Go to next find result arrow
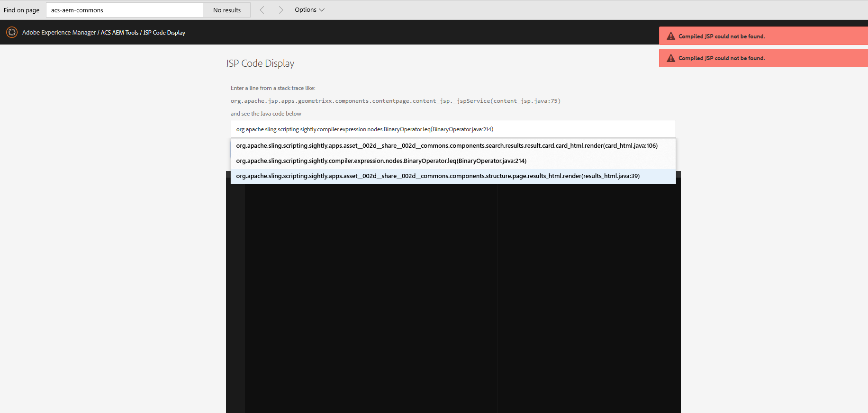This screenshot has height=413, width=868. (281, 10)
